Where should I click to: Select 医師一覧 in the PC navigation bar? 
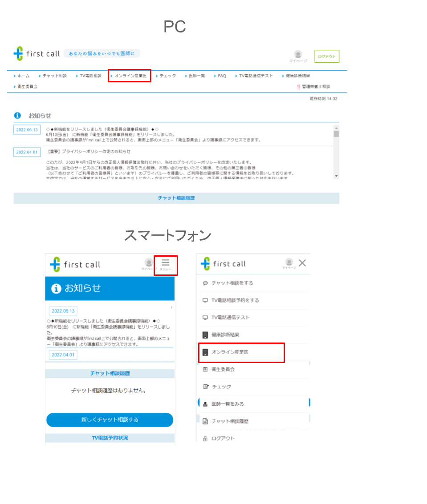196,76
